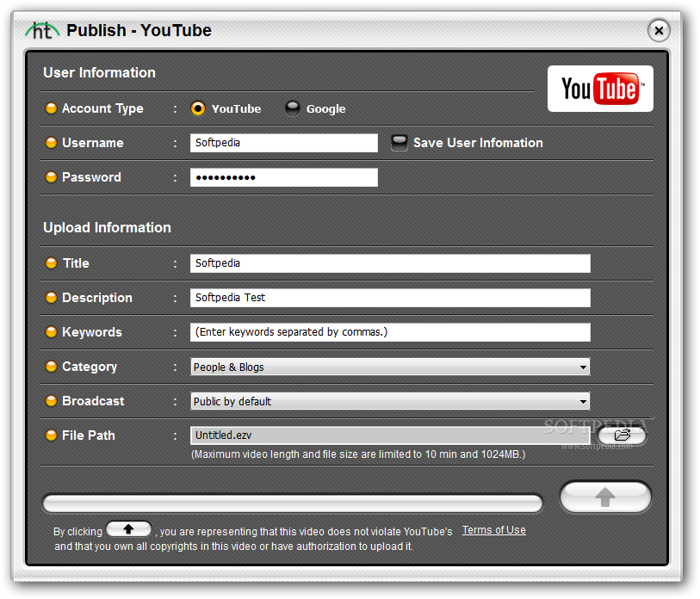Click the upload progress bar

[293, 503]
